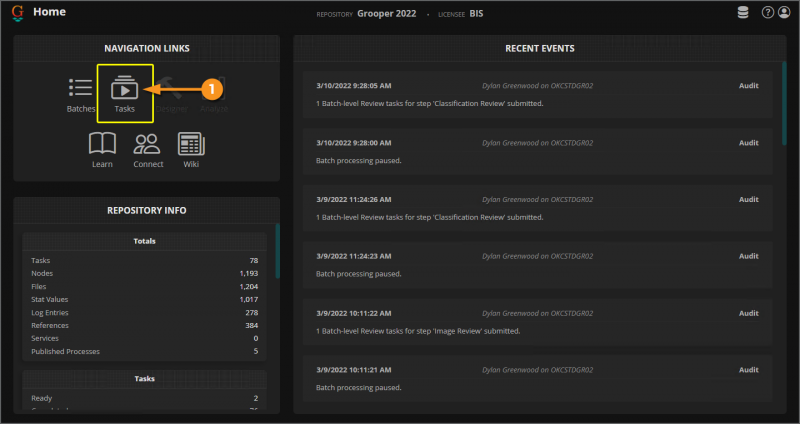Click the Nodes total row
The height and width of the screenshot is (424, 800).
144,273
